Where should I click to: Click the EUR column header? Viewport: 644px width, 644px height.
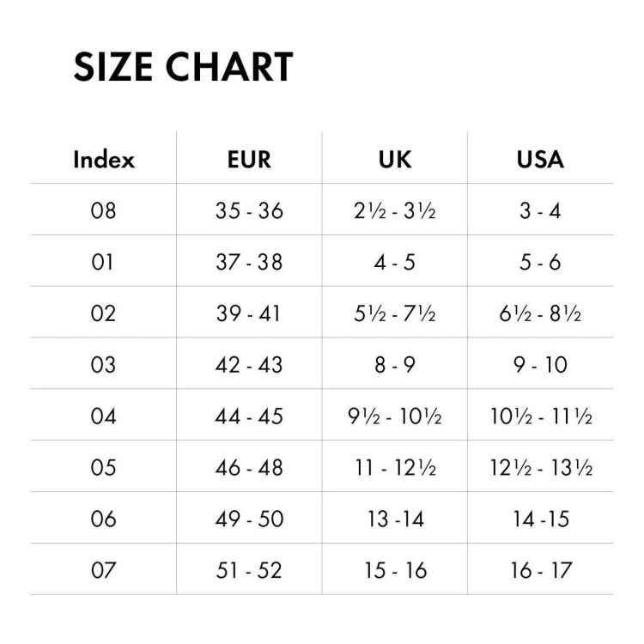pyautogui.click(x=249, y=159)
